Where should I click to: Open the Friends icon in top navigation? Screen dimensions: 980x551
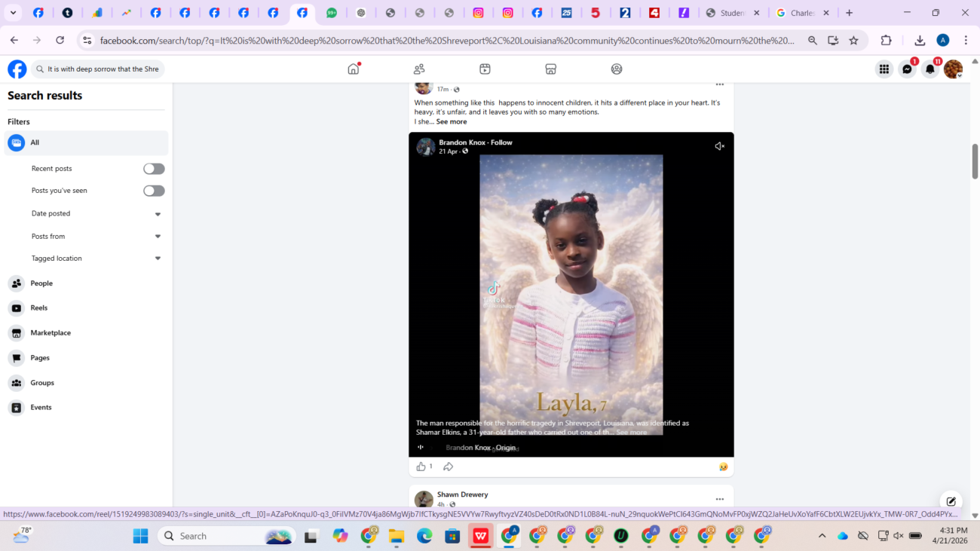[x=419, y=69]
